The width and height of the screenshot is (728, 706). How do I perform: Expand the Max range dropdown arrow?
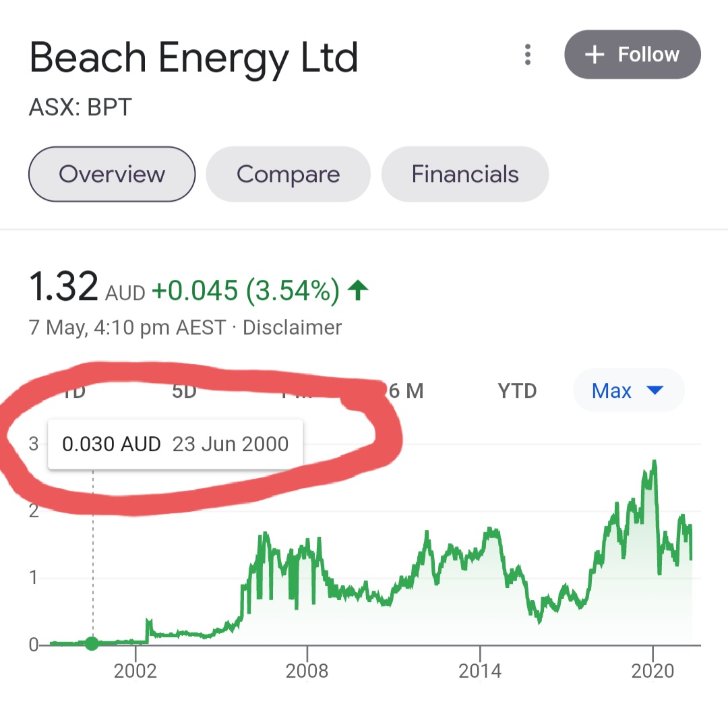655,390
